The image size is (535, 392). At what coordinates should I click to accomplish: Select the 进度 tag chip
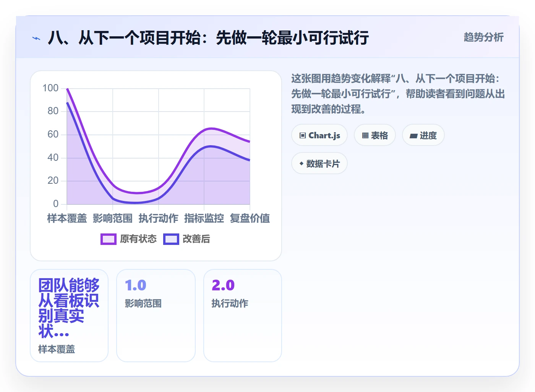coord(423,135)
